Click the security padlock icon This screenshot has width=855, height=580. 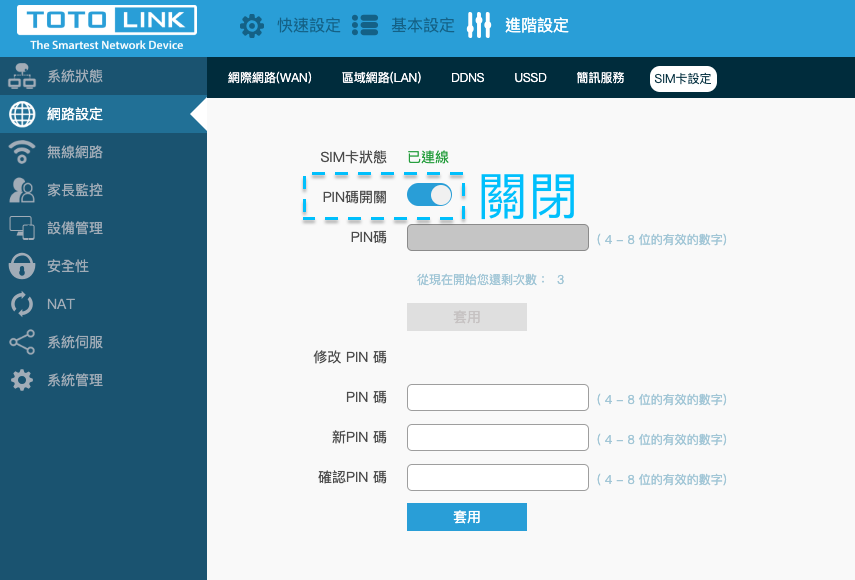(22, 266)
